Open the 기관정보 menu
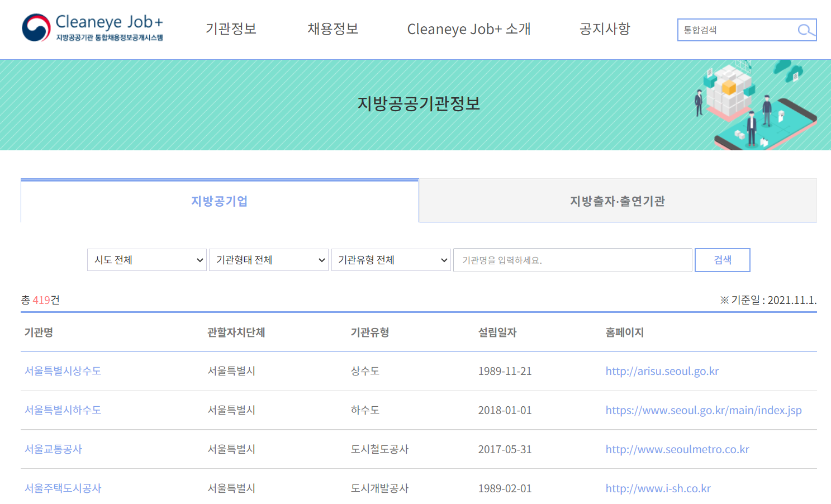Viewport: 831px width, 504px height. [x=231, y=29]
